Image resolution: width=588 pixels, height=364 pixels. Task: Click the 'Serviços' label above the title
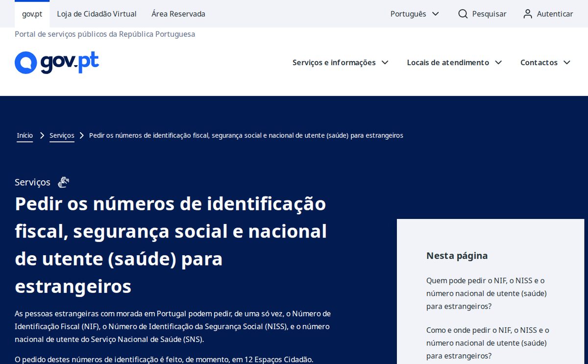tap(32, 182)
